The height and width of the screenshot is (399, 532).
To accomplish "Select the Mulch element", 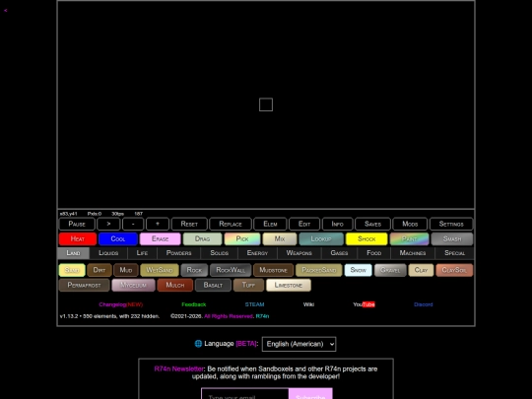I will pos(175,285).
